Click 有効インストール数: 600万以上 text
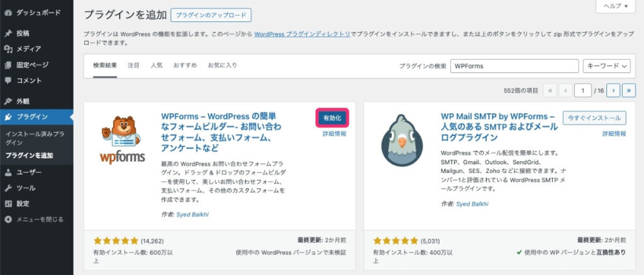 pyautogui.click(x=133, y=257)
